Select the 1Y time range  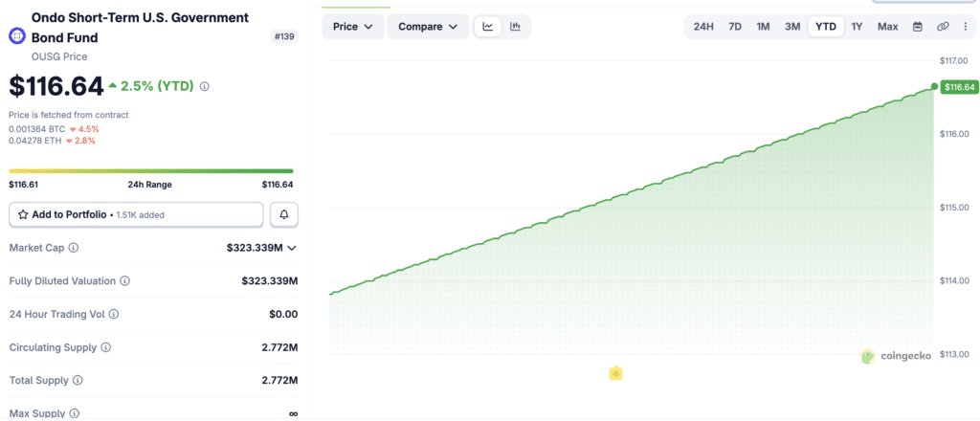point(857,26)
